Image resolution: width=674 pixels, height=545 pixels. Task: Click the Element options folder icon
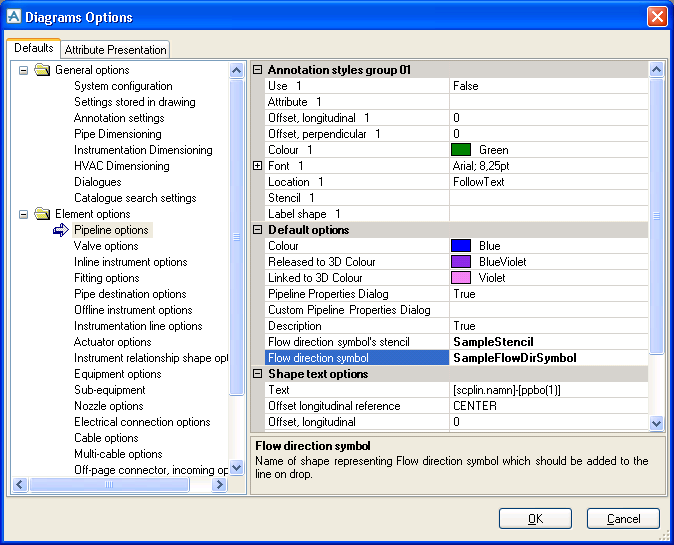pos(42,214)
